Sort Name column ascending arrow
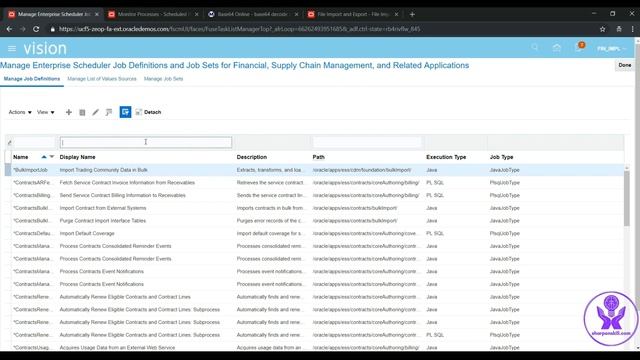 (x=44, y=157)
